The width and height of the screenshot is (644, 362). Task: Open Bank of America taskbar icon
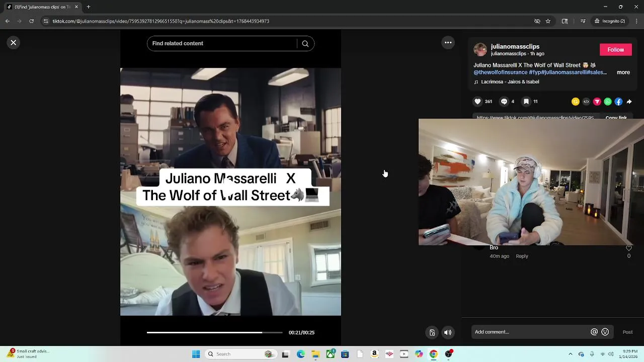point(389,354)
